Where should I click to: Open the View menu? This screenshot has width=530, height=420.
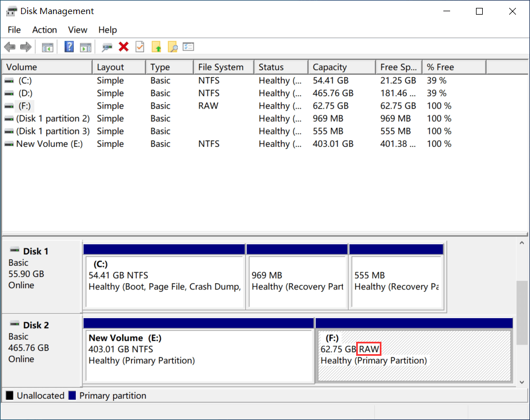[x=78, y=30]
